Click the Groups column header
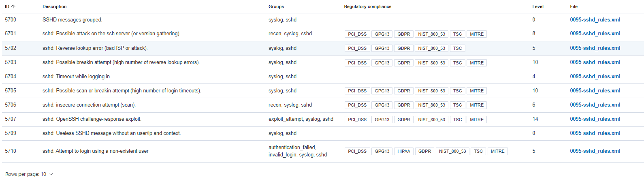Screen dimensions: 644x184 tap(276, 6)
